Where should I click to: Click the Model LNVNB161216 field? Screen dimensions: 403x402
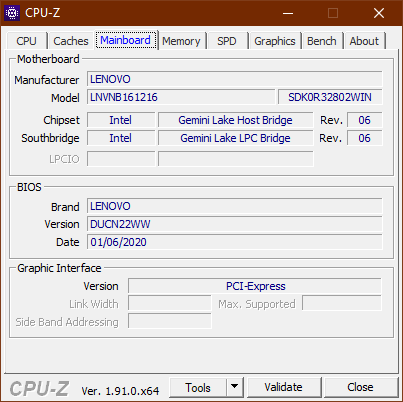click(x=181, y=97)
